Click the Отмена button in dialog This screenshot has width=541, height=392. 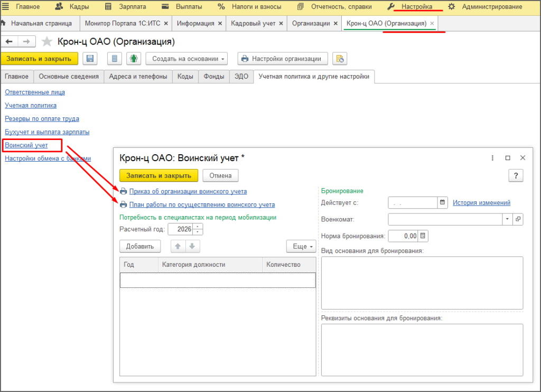tap(220, 175)
